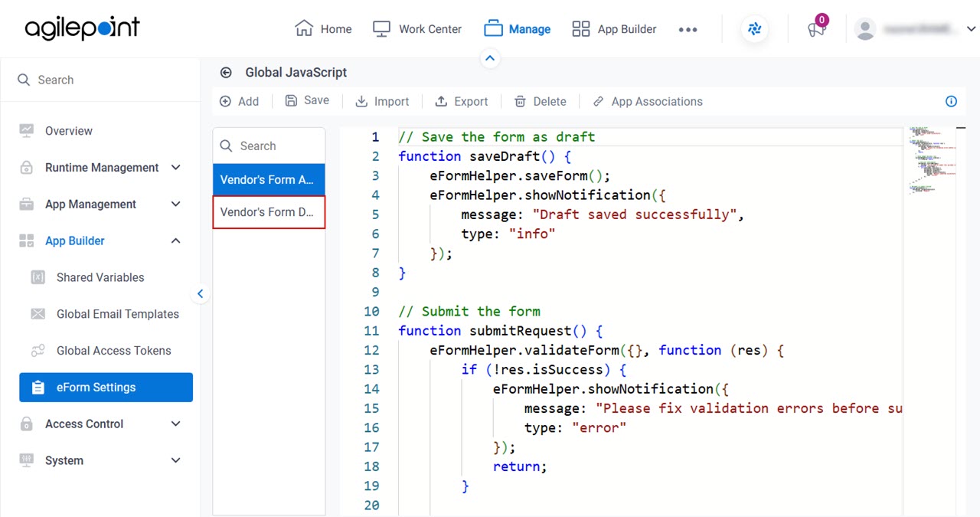Click the Access Control lock icon

tap(27, 424)
